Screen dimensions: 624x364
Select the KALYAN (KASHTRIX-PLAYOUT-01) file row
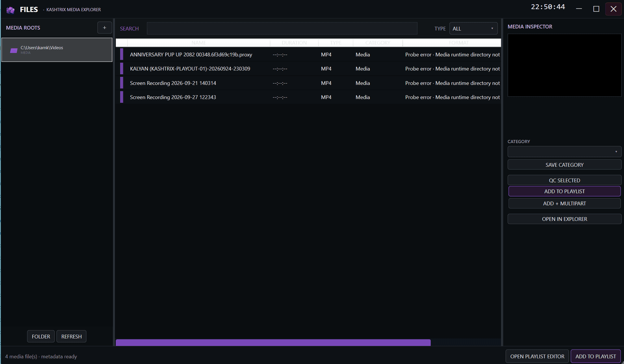308,69
